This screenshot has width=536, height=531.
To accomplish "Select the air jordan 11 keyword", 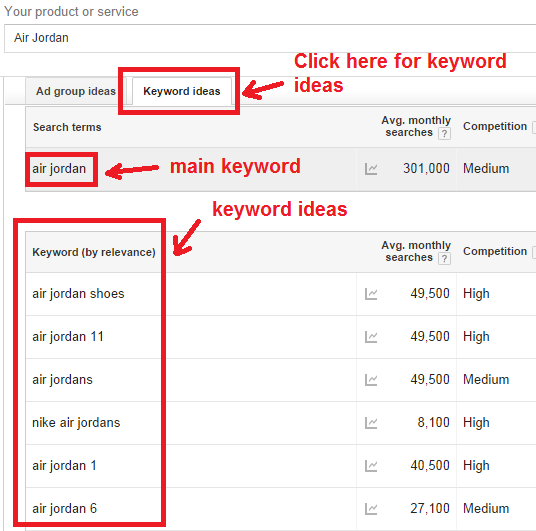I will tap(68, 337).
